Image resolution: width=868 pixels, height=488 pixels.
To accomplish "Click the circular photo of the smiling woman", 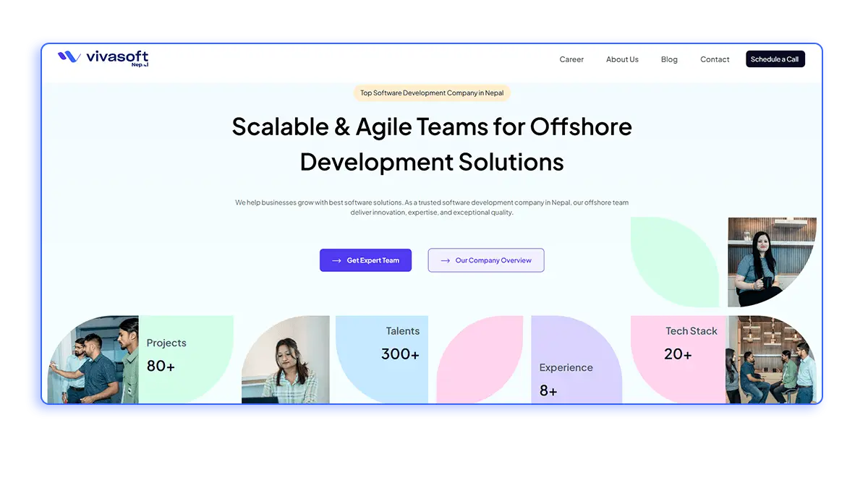I will (772, 261).
